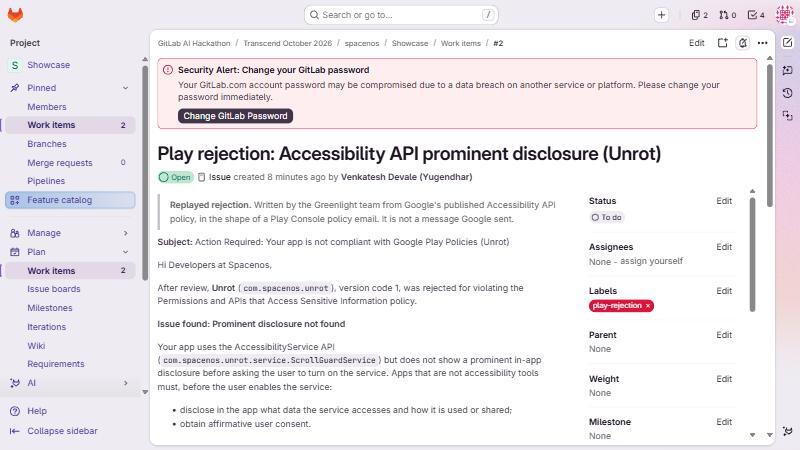Open to-do list counter showing 4
This screenshot has height=450, width=800.
click(756, 15)
